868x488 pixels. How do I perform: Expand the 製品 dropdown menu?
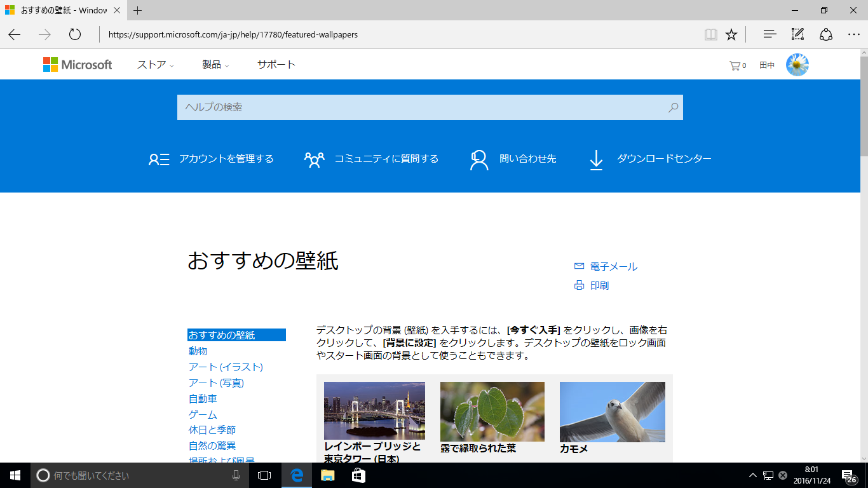pyautogui.click(x=212, y=64)
